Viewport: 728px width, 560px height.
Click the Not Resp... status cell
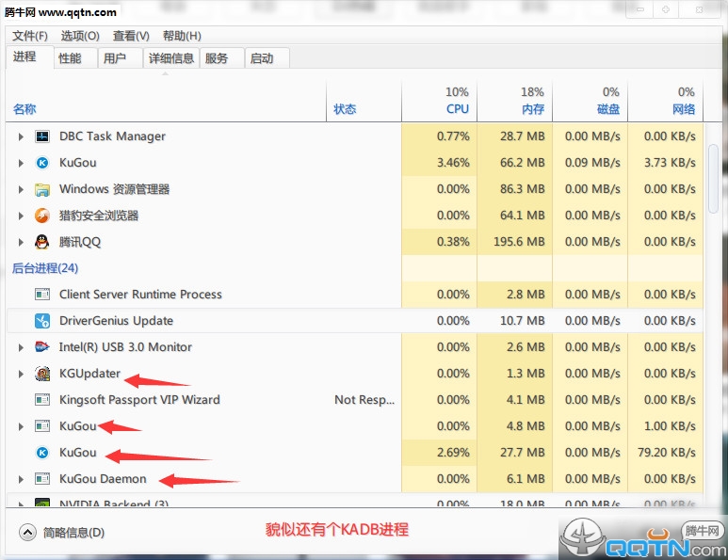364,399
